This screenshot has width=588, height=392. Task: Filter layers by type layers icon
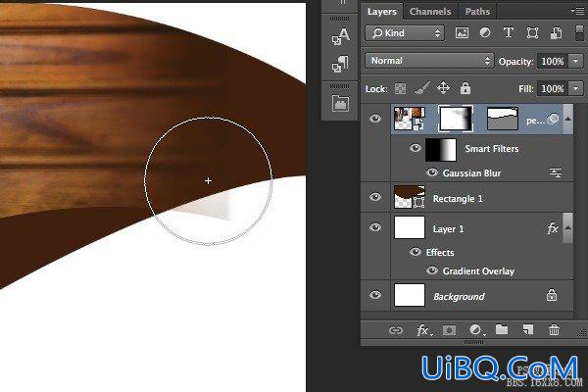pyautogui.click(x=508, y=33)
